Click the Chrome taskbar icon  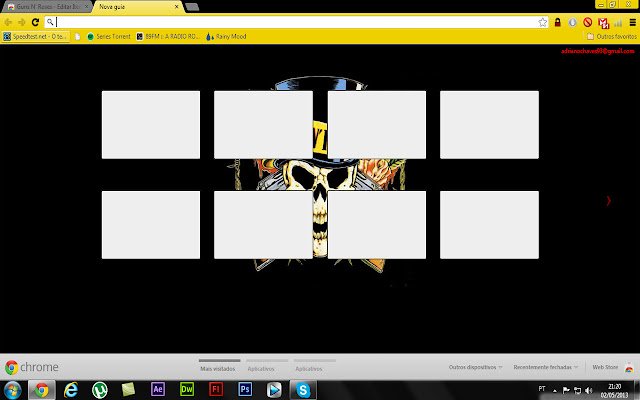[41, 390]
